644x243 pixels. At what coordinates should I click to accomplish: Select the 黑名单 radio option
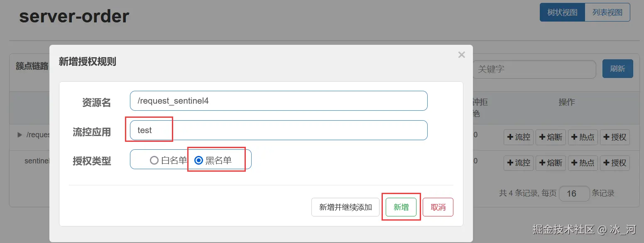[x=199, y=160]
